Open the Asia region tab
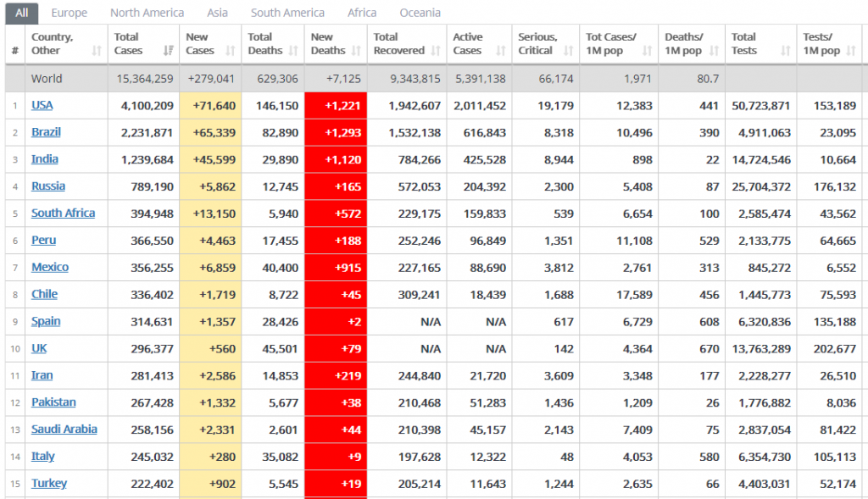This screenshot has height=499, width=868. [217, 13]
